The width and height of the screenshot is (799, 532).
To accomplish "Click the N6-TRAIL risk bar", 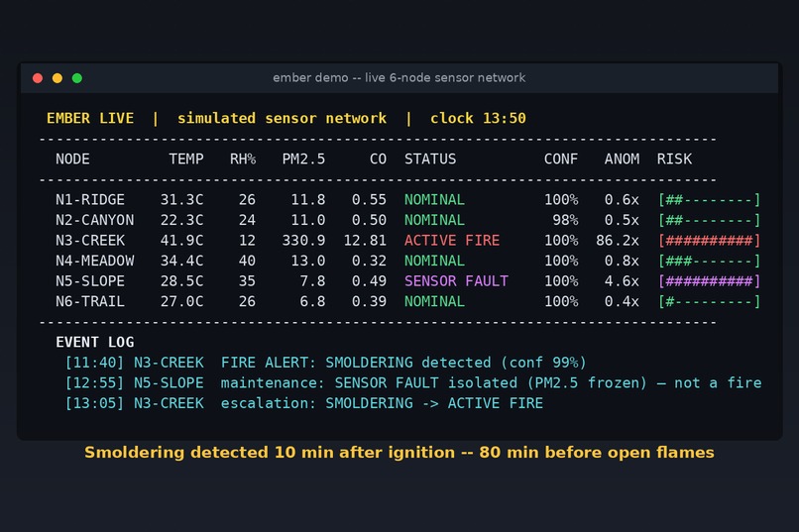I will (710, 301).
